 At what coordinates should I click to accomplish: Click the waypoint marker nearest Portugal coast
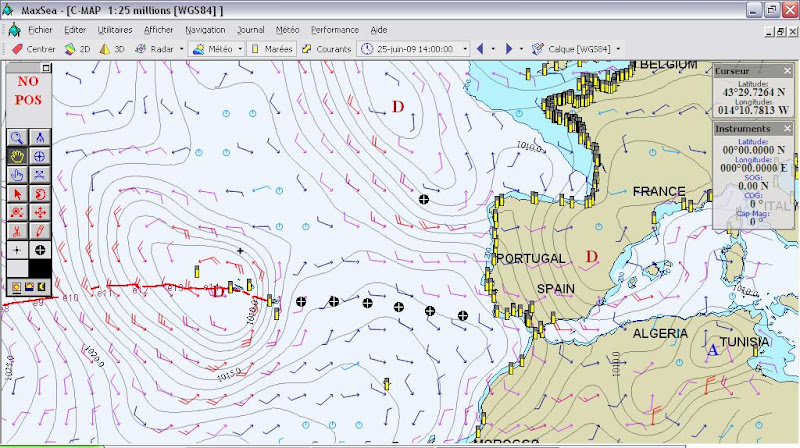click(x=462, y=316)
